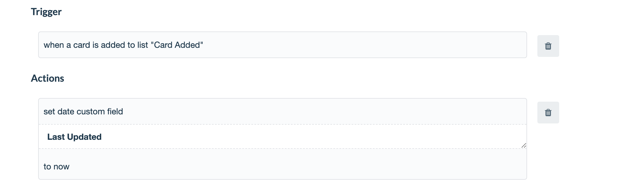
Task: Trash the Last Updated date action
Action: point(548,113)
